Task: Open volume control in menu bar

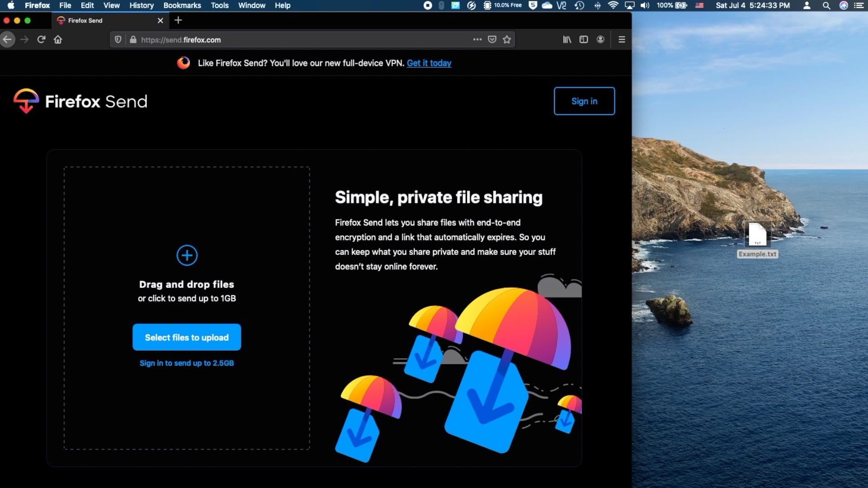Action: [x=645, y=5]
